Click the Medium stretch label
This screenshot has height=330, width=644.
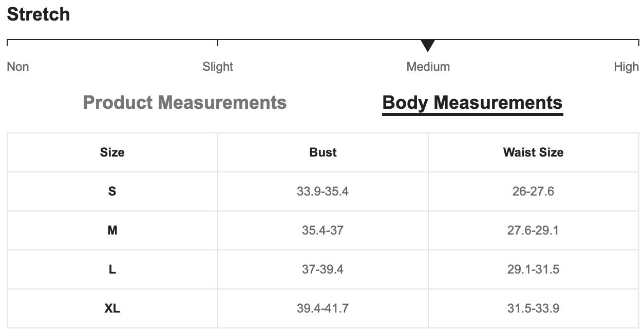(x=428, y=67)
